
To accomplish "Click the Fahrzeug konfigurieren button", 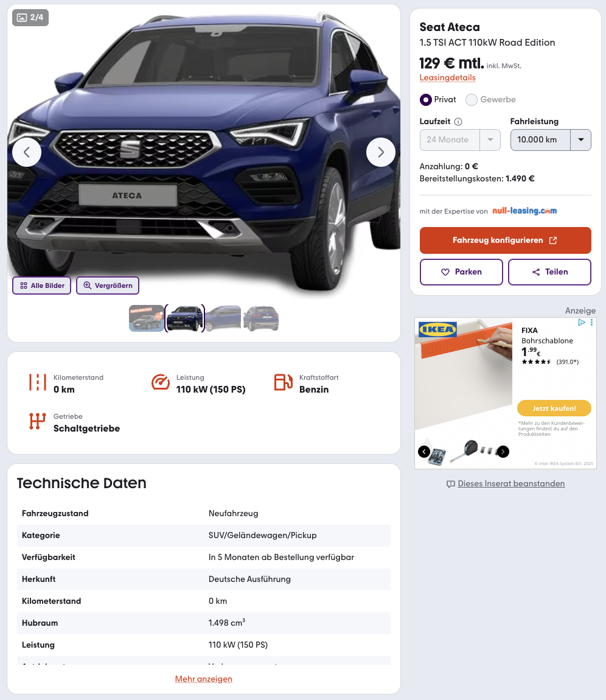I will (x=505, y=240).
